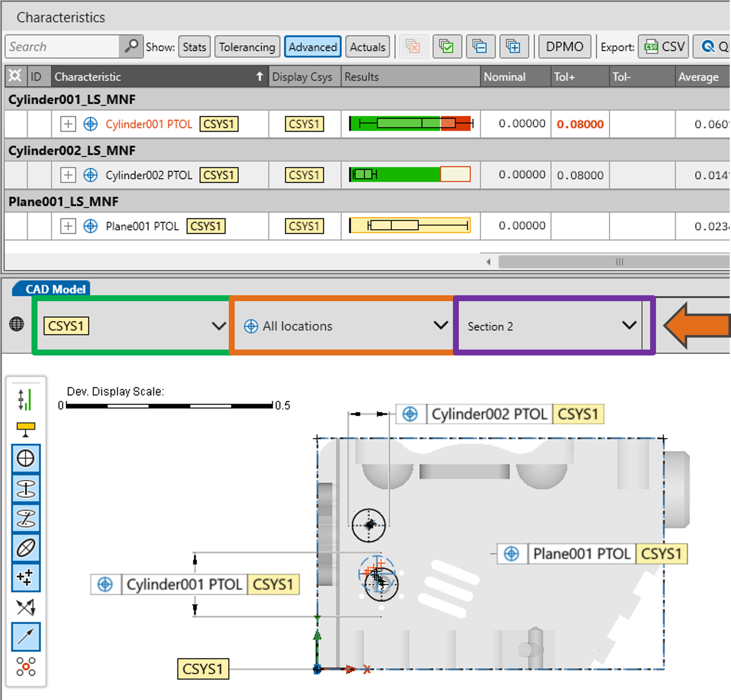
Task: Click the position icon of Plane001 PTOL row
Action: 90,226
